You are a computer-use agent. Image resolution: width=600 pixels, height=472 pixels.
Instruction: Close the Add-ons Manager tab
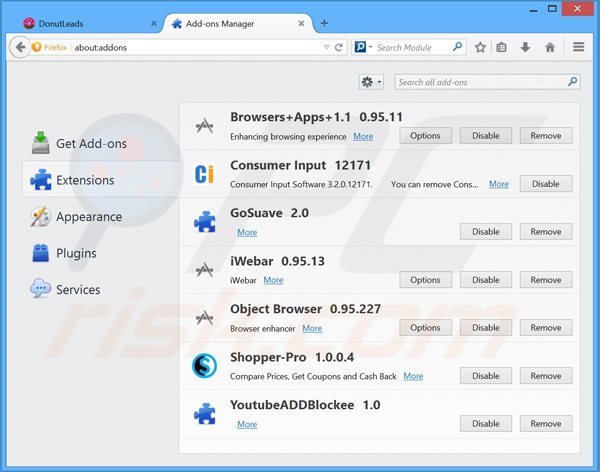point(301,24)
